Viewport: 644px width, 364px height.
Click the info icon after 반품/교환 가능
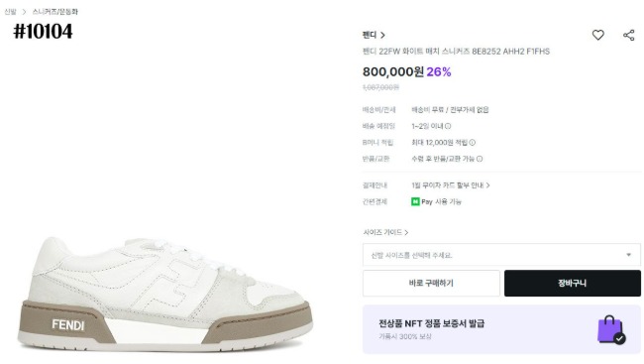click(x=480, y=159)
